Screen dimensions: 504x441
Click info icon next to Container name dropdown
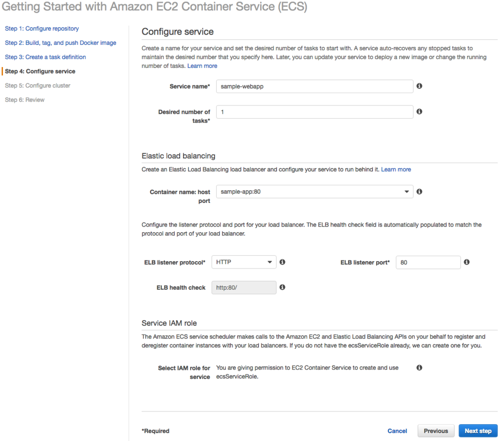click(x=419, y=192)
